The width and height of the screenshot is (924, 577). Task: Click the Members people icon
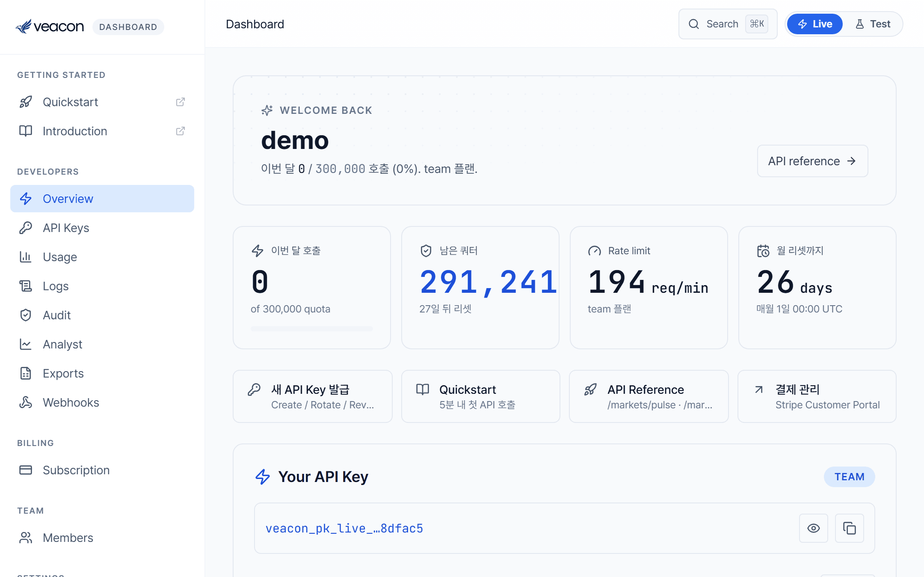tap(26, 538)
